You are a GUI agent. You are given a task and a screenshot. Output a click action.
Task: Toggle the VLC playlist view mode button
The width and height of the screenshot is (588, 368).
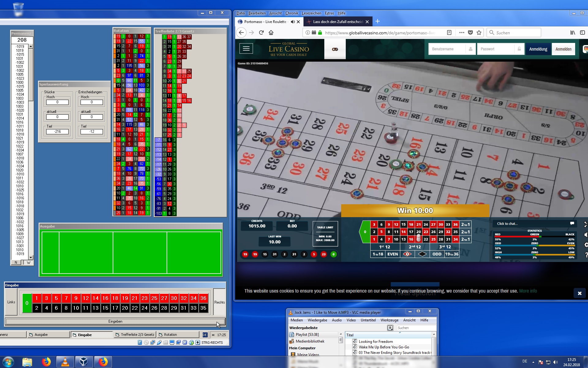click(390, 328)
